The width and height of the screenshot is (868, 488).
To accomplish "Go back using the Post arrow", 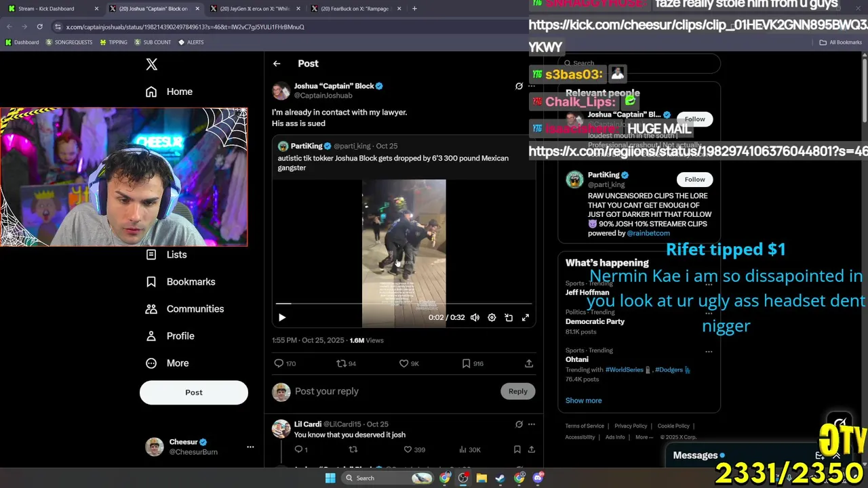I will 277,64.
